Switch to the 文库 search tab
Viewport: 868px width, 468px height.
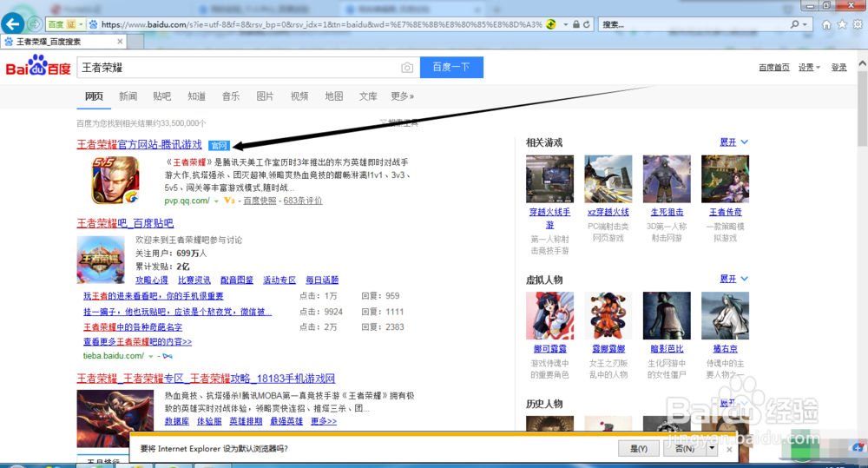[368, 96]
